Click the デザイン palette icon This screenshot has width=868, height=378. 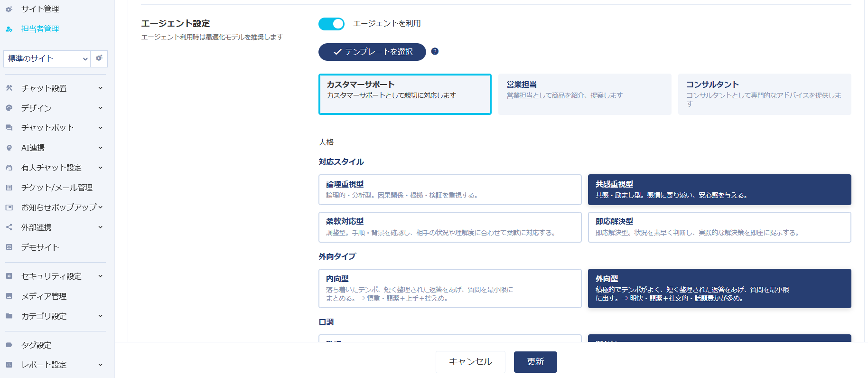[9, 108]
